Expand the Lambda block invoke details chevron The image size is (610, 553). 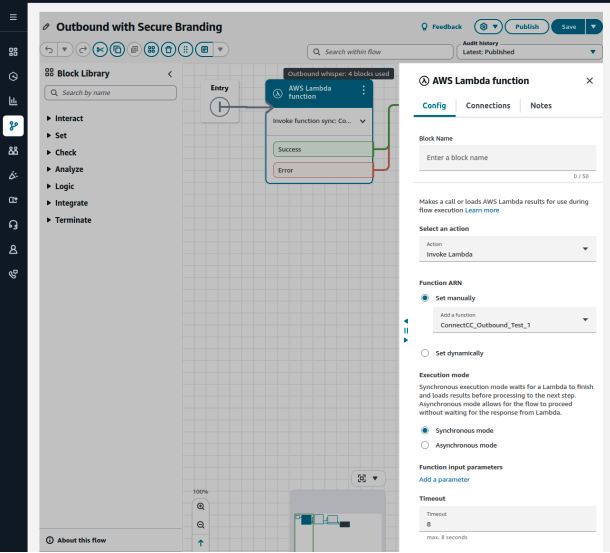pos(363,121)
